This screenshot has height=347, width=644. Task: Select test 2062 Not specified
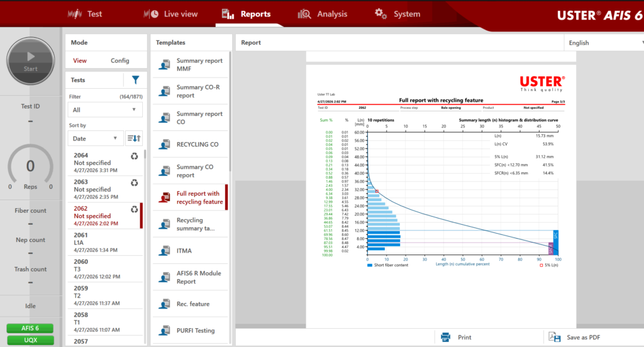coord(105,216)
